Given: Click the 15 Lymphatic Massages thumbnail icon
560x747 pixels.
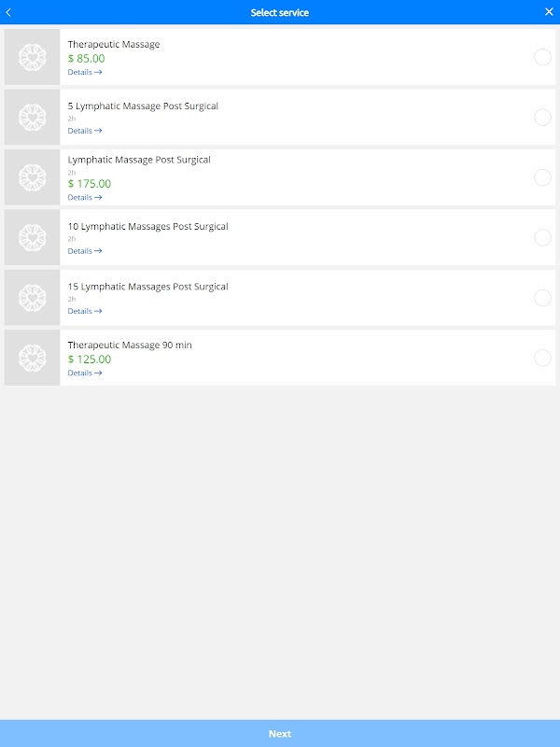Looking at the screenshot, I should tap(33, 298).
